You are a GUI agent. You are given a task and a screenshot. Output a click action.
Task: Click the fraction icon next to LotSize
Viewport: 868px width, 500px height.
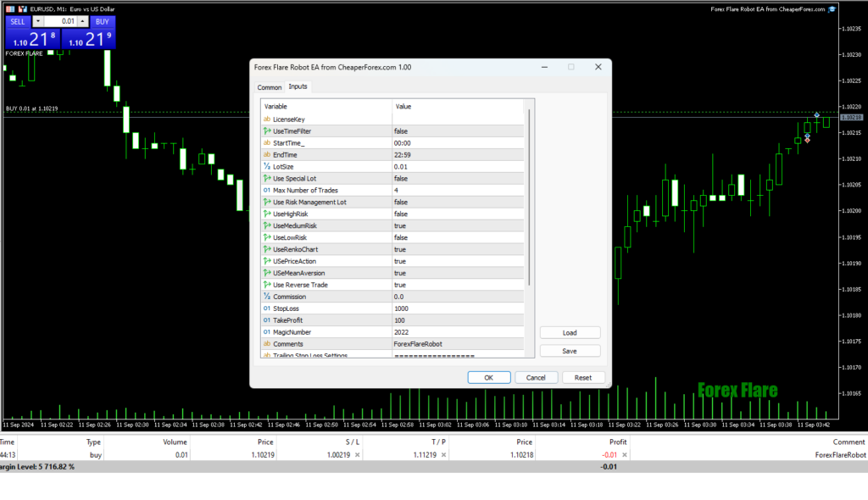(268, 167)
